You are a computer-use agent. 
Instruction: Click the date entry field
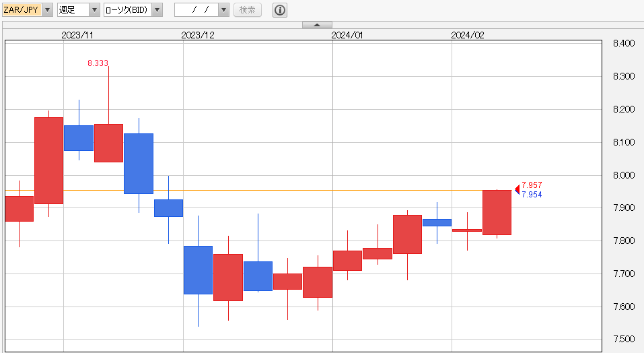(x=196, y=10)
